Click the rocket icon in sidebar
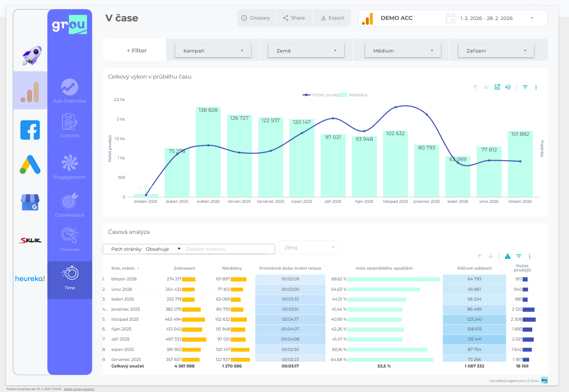Viewport: 569px width, 392px height. [x=32, y=55]
